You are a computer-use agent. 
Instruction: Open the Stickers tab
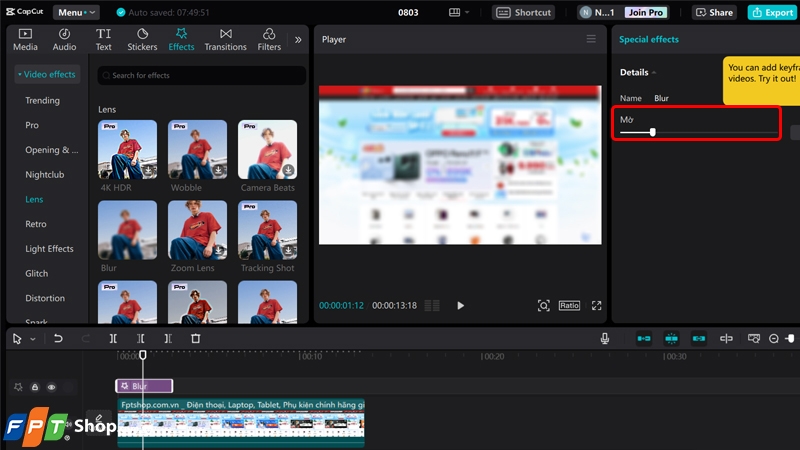(x=142, y=40)
